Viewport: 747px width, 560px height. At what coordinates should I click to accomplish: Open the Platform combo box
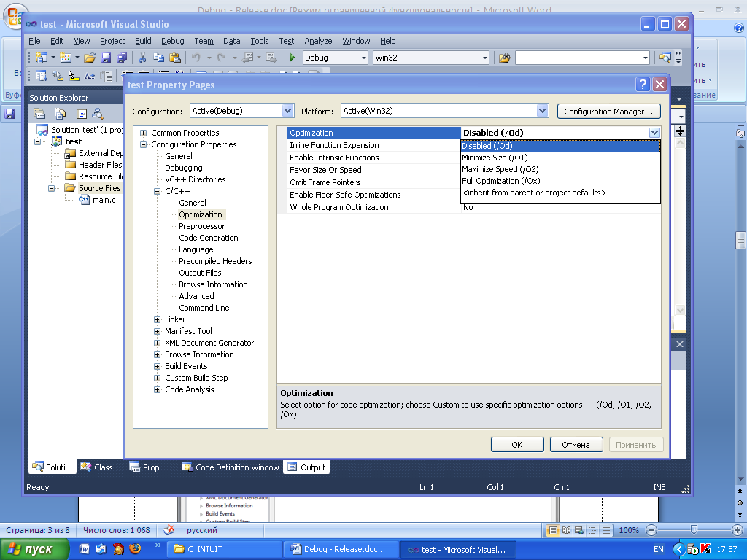point(445,111)
